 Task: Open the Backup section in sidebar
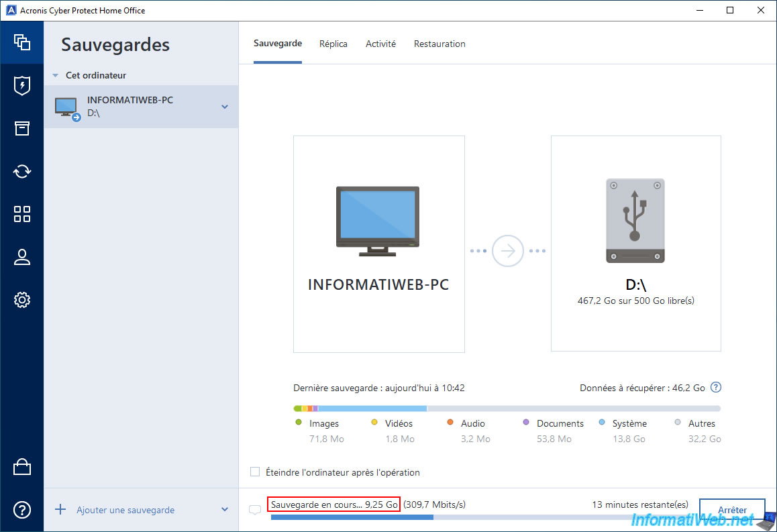(x=21, y=42)
